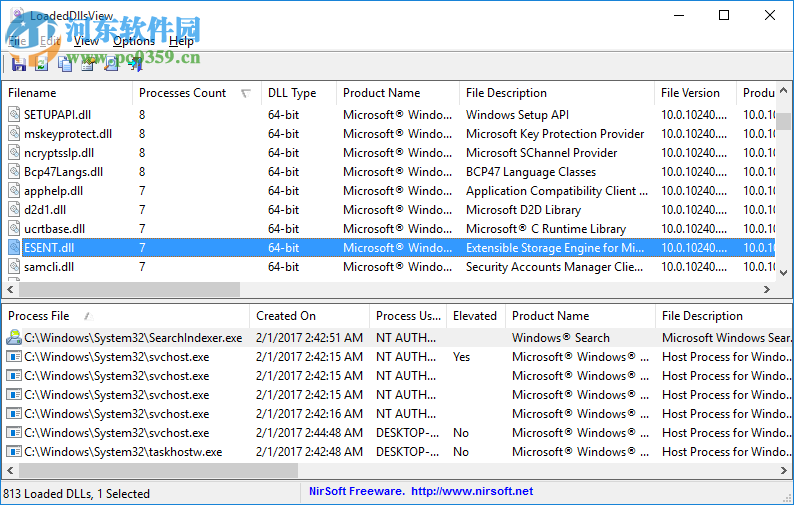Open the File menu
The height and width of the screenshot is (505, 794).
[17, 41]
